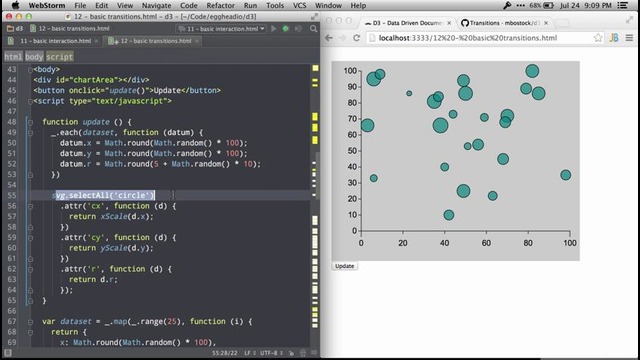Collapse the body tag fold at line 43

click(x=30, y=69)
